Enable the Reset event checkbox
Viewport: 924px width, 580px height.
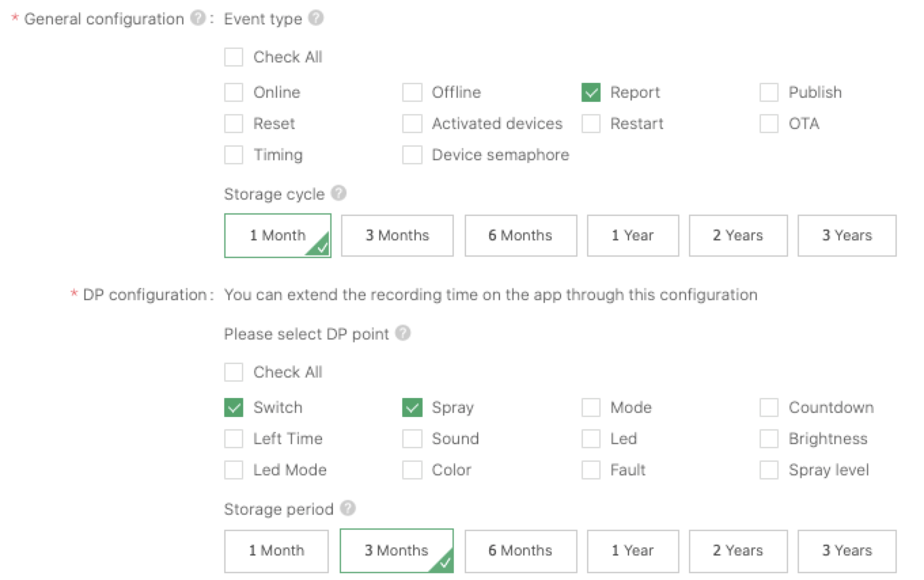(x=234, y=124)
